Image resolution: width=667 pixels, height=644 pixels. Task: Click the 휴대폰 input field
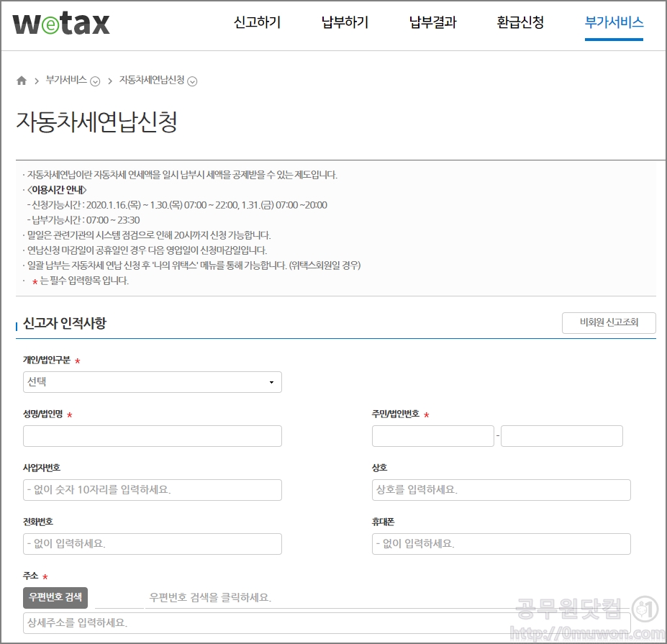click(501, 544)
